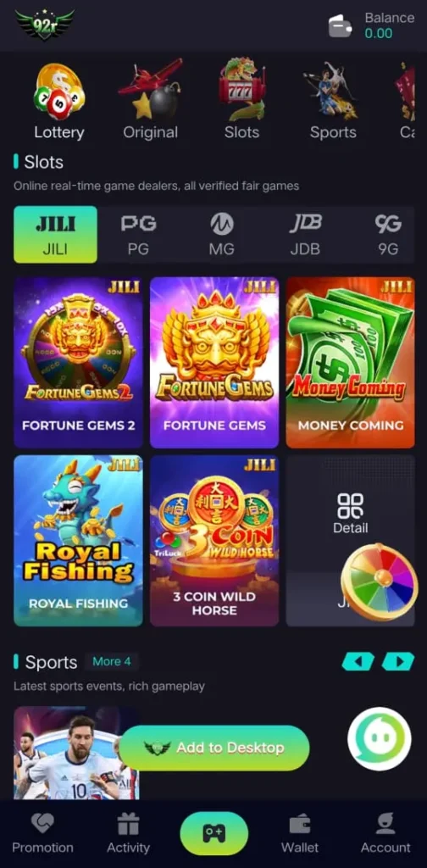
Task: Open the Promotion tab in bottom bar
Action: [42, 834]
